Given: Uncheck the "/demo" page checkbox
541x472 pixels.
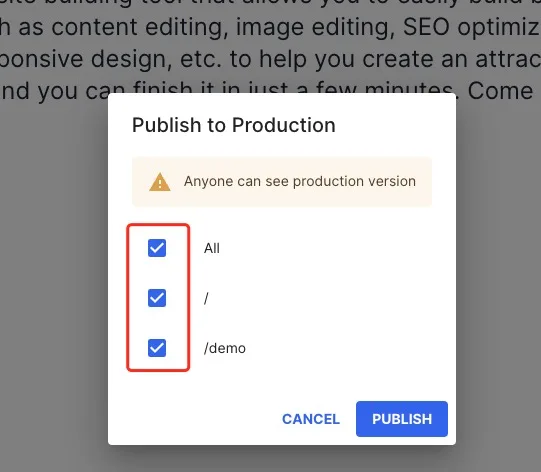Looking at the screenshot, I should click(157, 348).
